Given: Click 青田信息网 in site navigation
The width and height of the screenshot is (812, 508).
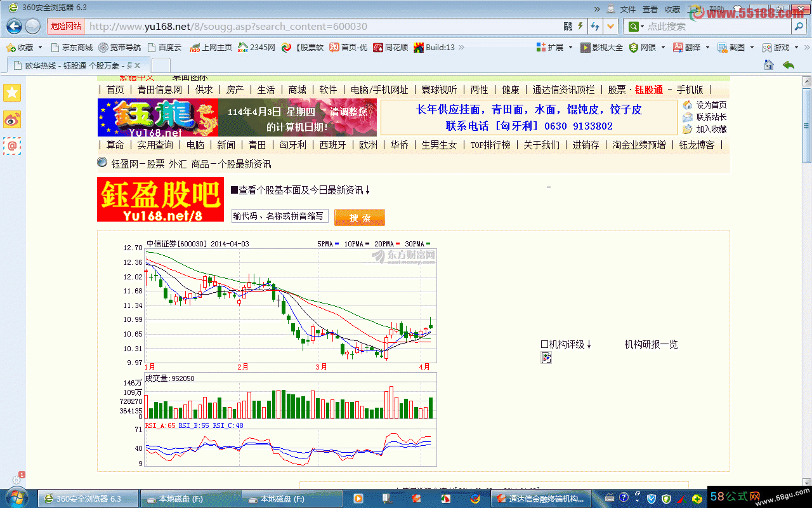Looking at the screenshot, I should tap(160, 90).
